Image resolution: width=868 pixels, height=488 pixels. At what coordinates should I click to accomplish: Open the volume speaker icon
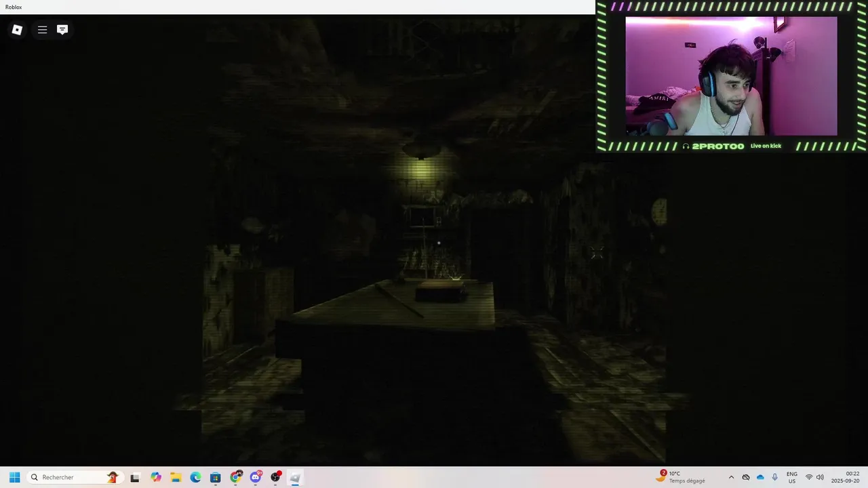click(820, 477)
